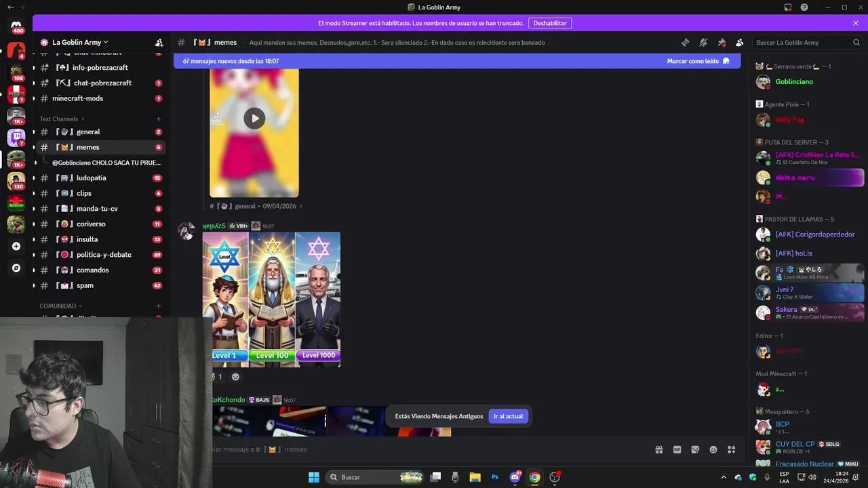Open Level 1 Level 100 meme image
The image size is (868, 488).
(x=271, y=300)
